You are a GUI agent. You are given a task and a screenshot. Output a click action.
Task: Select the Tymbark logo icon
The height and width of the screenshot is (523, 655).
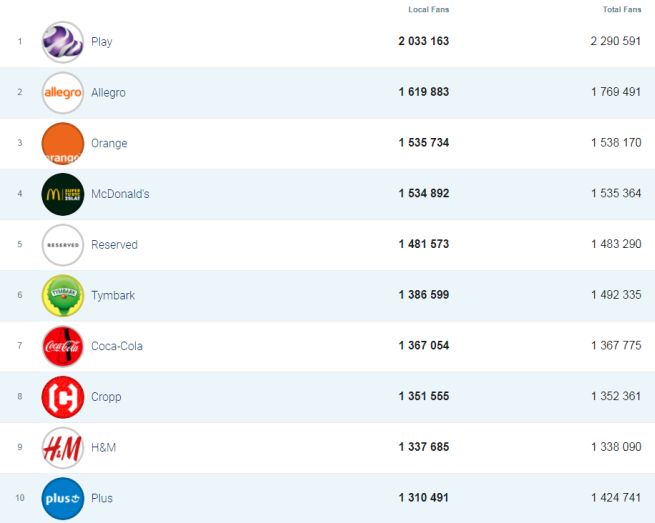tap(63, 296)
